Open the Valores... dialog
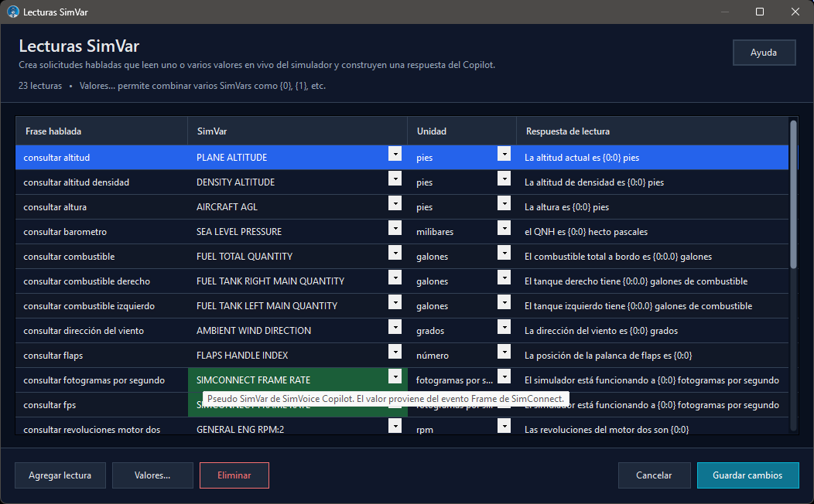This screenshot has width=814, height=504. click(x=152, y=475)
